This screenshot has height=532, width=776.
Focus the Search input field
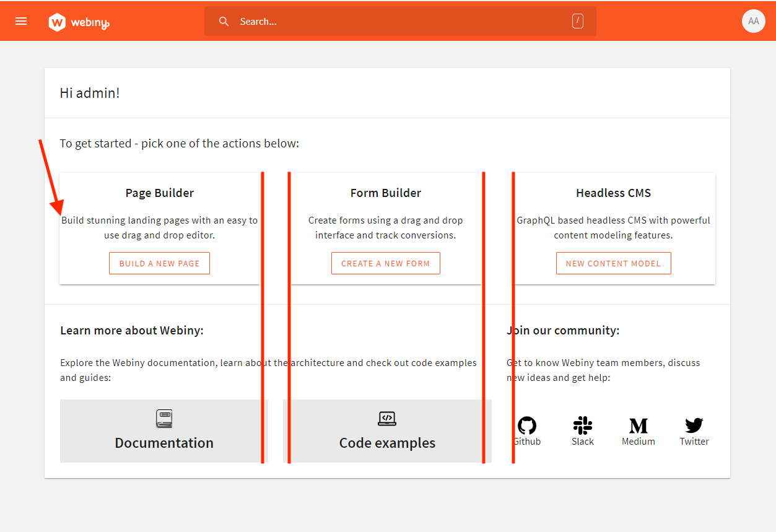(400, 22)
